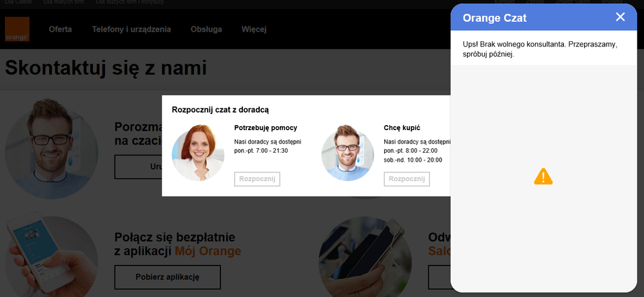Click the Orange logo in header
This screenshot has height=297, width=644.
[17, 29]
